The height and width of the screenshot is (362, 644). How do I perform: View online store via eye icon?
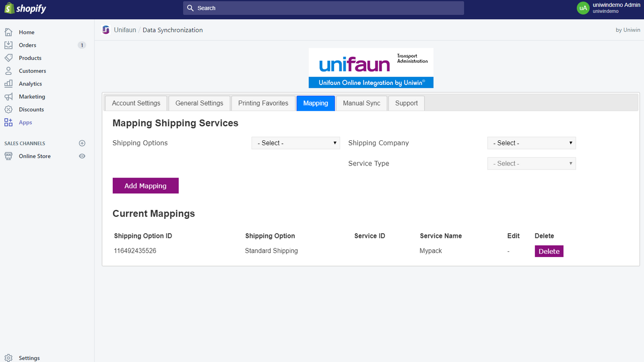82,156
